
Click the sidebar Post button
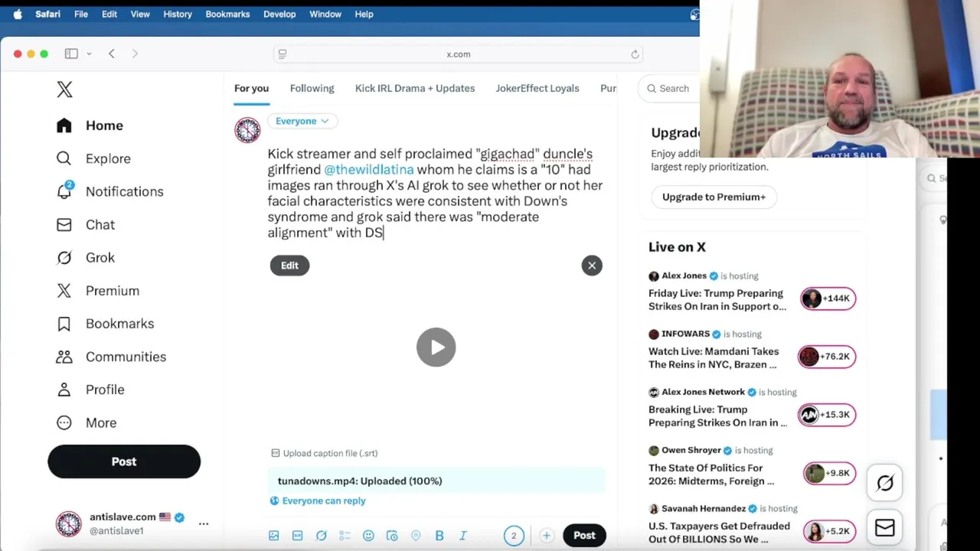click(x=124, y=461)
